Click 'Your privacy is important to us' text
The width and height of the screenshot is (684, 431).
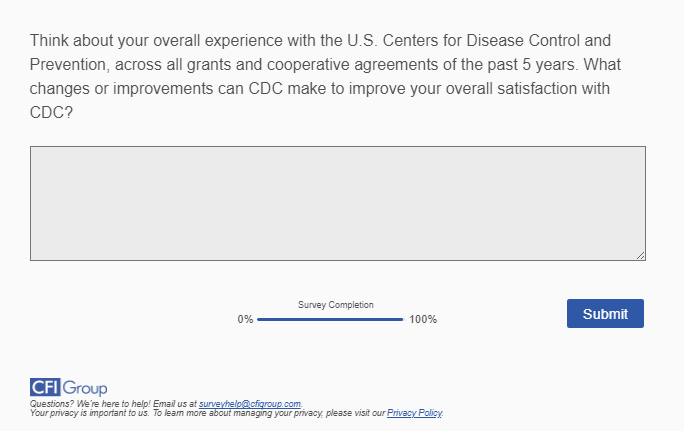pos(90,412)
